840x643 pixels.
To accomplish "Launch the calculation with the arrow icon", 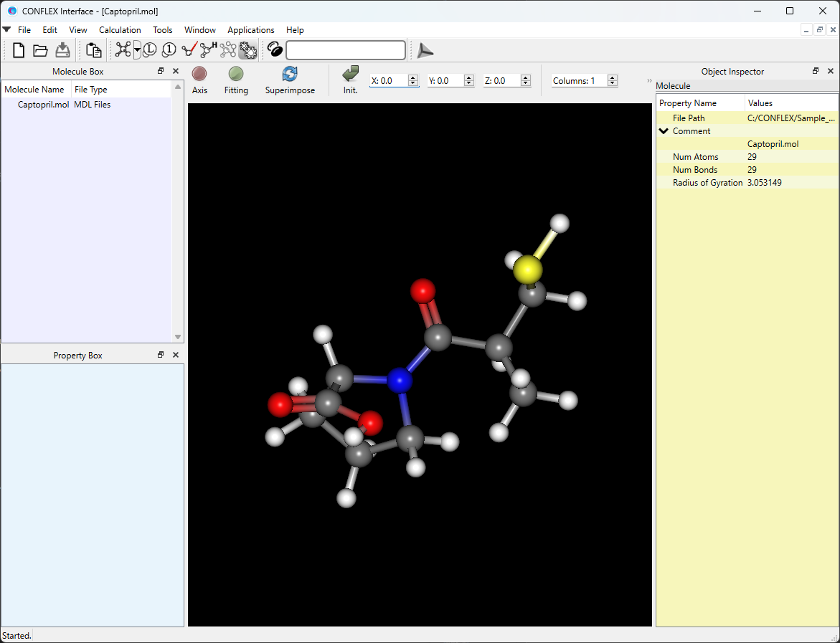I will point(425,50).
